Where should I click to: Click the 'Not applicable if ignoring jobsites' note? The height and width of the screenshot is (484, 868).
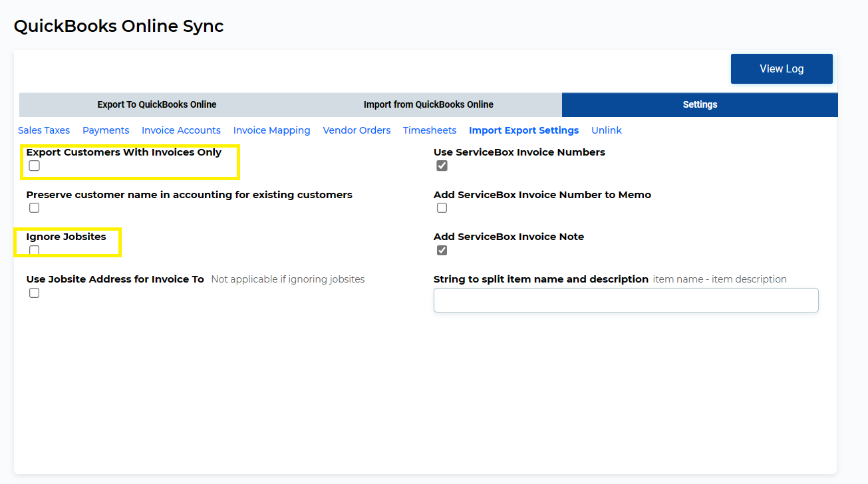[x=288, y=279]
